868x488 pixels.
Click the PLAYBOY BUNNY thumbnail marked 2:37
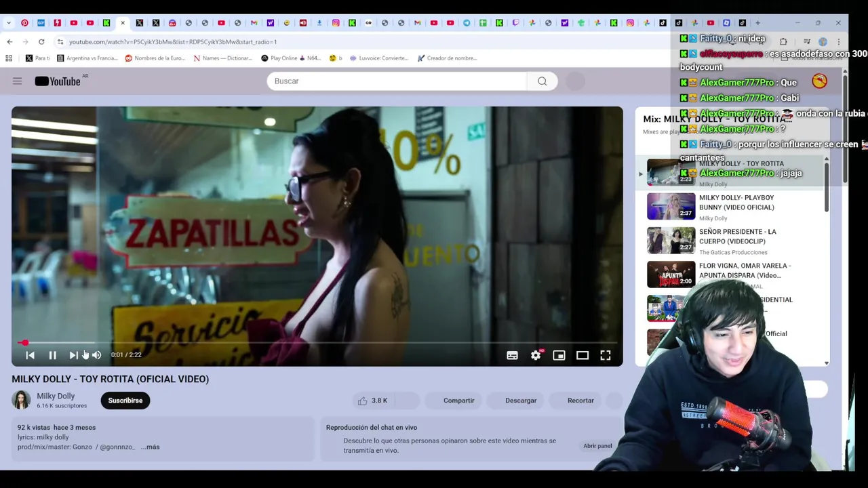click(671, 207)
